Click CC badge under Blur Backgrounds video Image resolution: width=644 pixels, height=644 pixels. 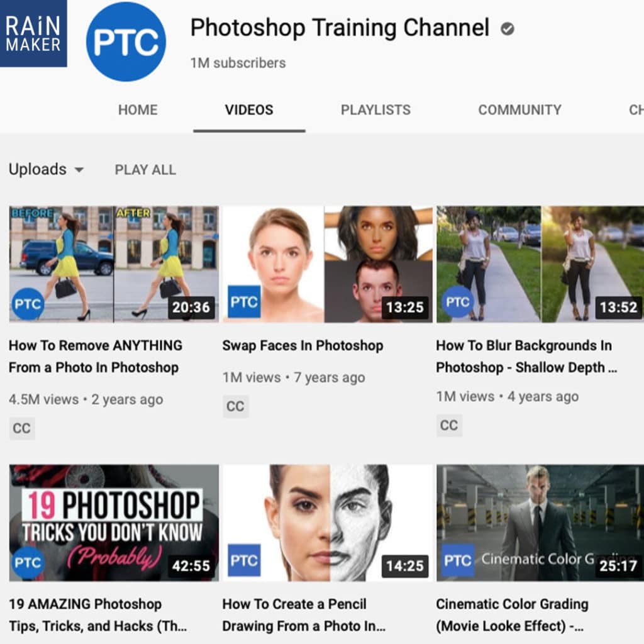[449, 425]
